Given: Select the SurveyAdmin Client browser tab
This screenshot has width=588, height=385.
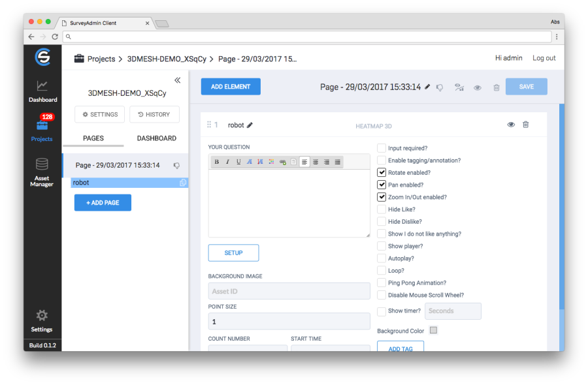Looking at the screenshot, I should coord(105,23).
